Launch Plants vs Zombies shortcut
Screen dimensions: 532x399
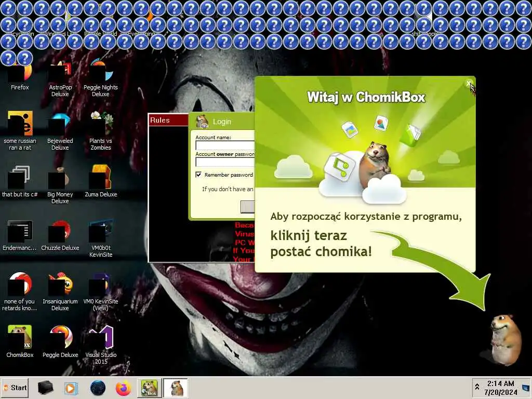[101, 131]
